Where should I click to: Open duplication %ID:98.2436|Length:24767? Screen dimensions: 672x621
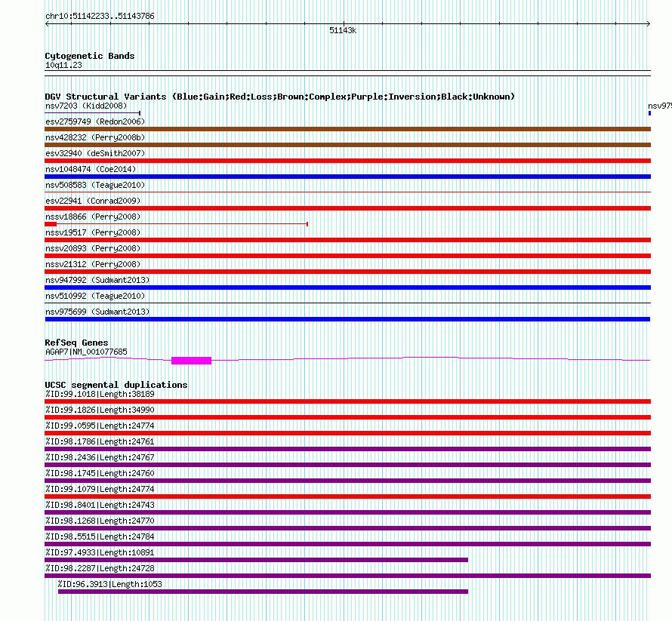tap(100, 457)
